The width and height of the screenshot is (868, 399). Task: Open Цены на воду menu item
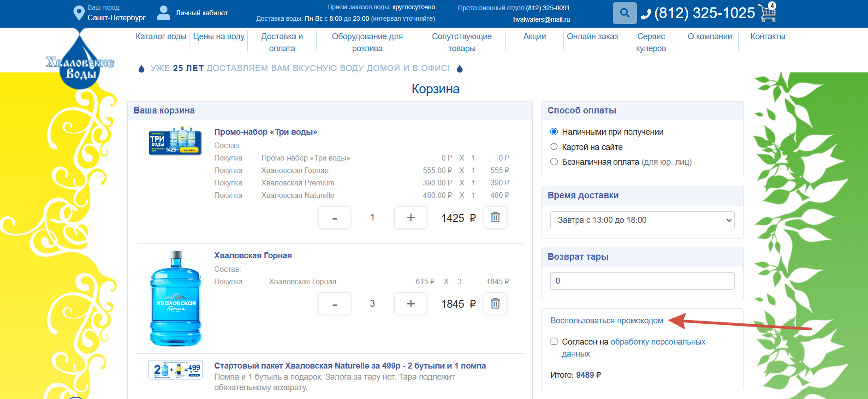[219, 36]
